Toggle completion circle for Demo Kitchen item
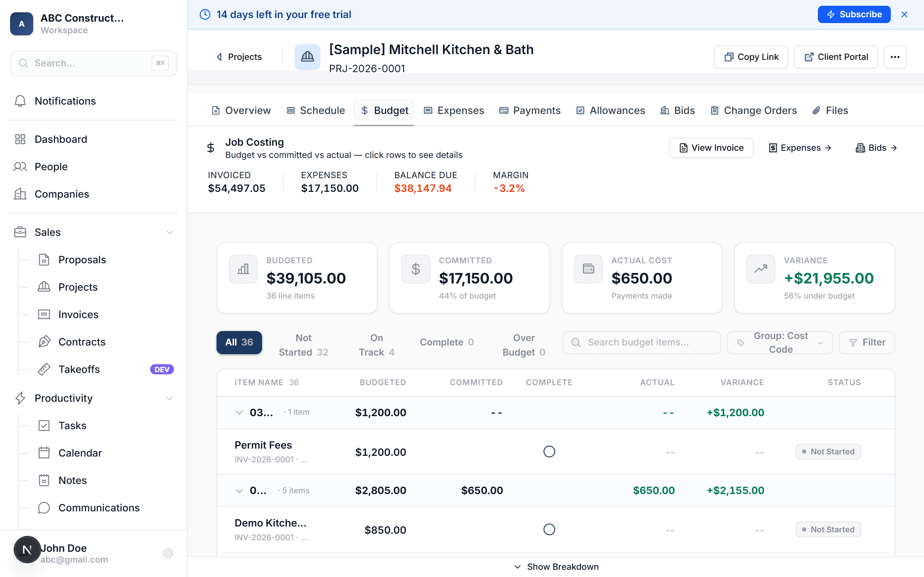This screenshot has width=924, height=577. (x=549, y=529)
